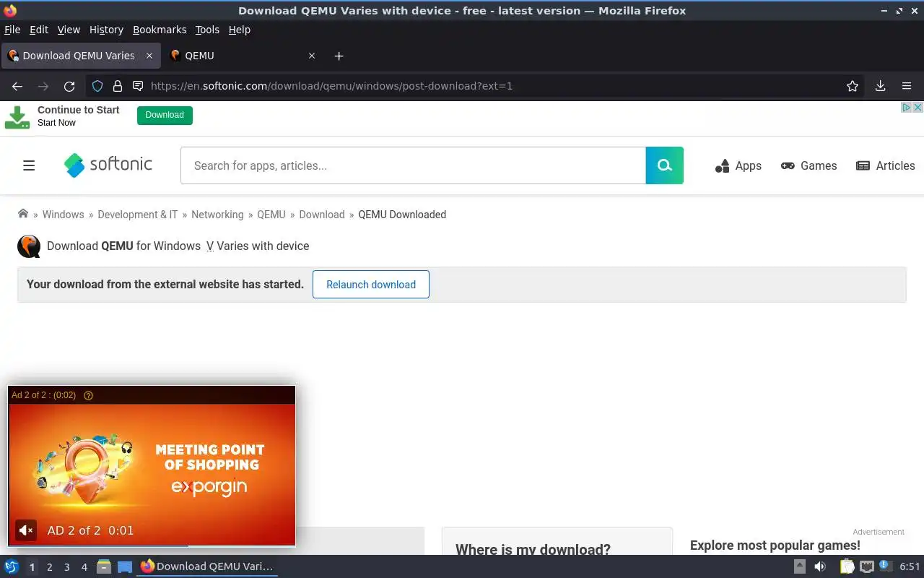Screen dimensions: 924x578
Task: Follow the QEMU breadcrumb link
Action: point(271,215)
